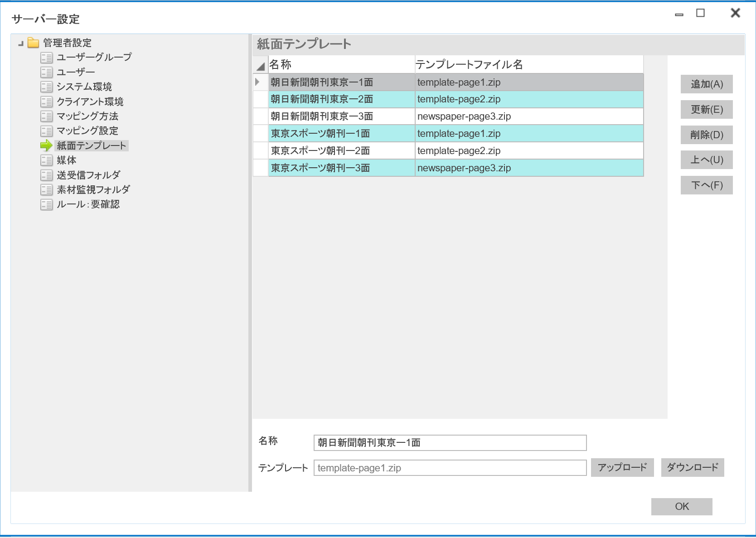The image size is (756, 538).
Task: Click row header of 朝日新聞朝刊東京ー2面
Action: pyautogui.click(x=261, y=99)
